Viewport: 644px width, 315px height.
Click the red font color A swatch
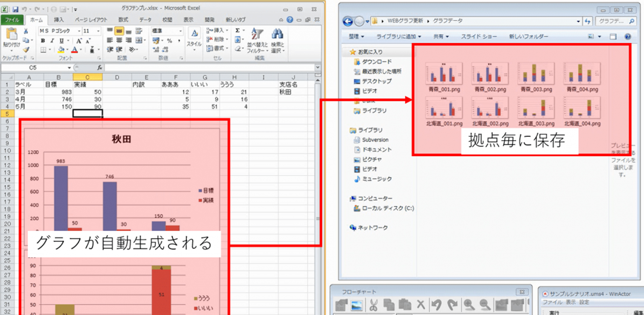pos(75,50)
